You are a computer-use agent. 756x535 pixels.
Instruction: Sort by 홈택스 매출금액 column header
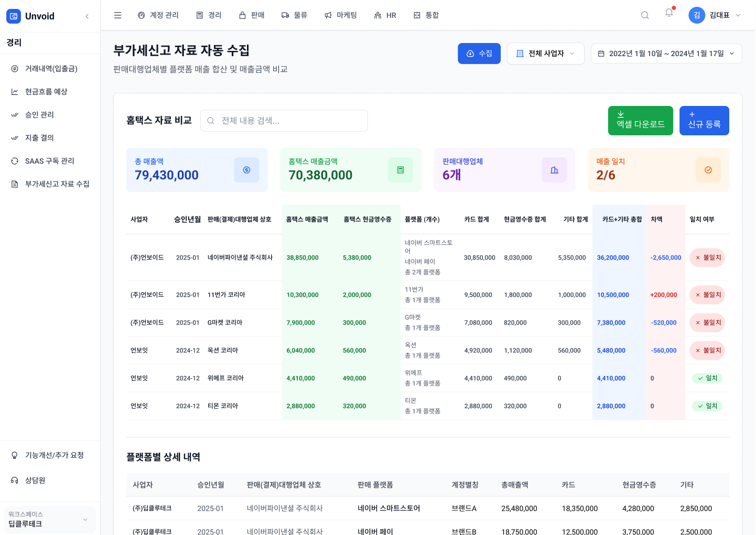pos(307,219)
